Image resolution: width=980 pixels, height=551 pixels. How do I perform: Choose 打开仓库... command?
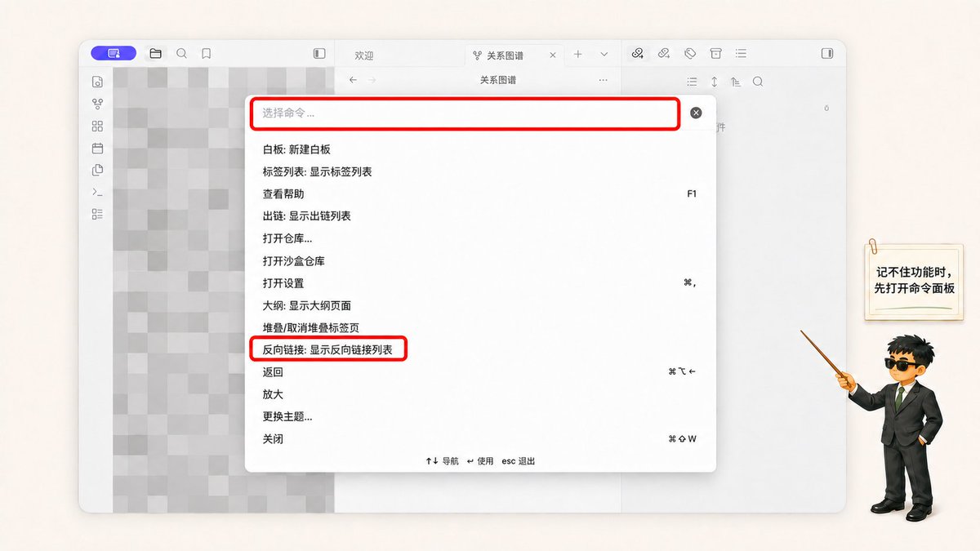(480, 238)
